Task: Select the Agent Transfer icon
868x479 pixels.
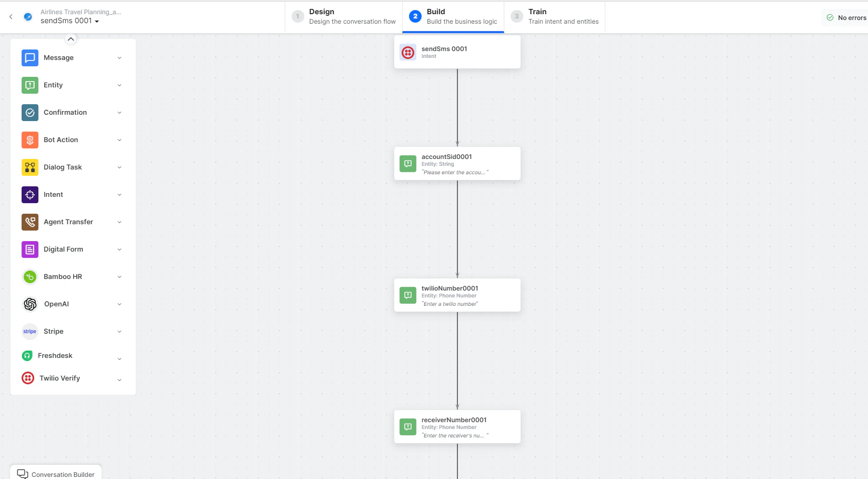Action: 29,222
